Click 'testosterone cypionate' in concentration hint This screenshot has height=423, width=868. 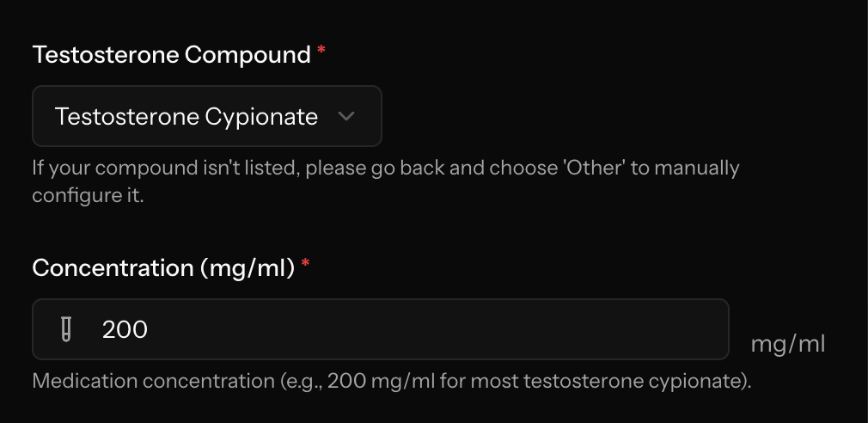pyautogui.click(x=633, y=382)
